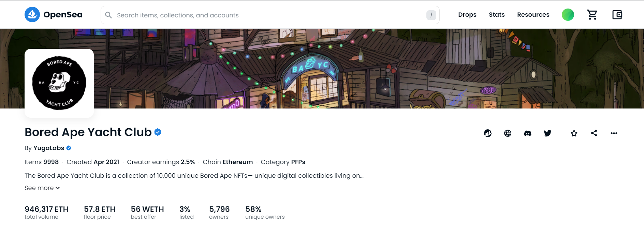Open the Resources menu
Screen dimensions: 644x232
pos(533,15)
